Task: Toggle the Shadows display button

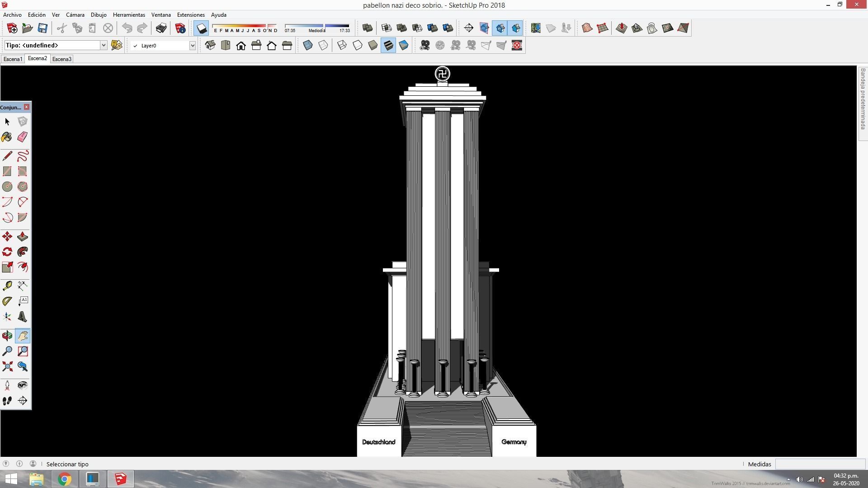Action: (x=201, y=28)
